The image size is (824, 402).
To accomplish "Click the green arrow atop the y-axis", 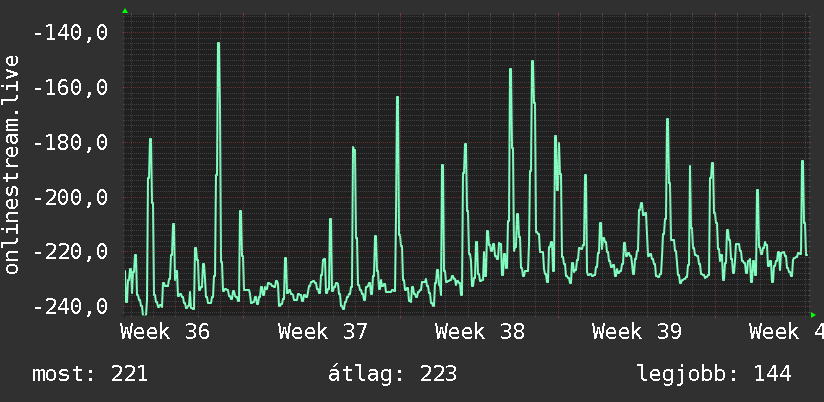I will point(125,11).
